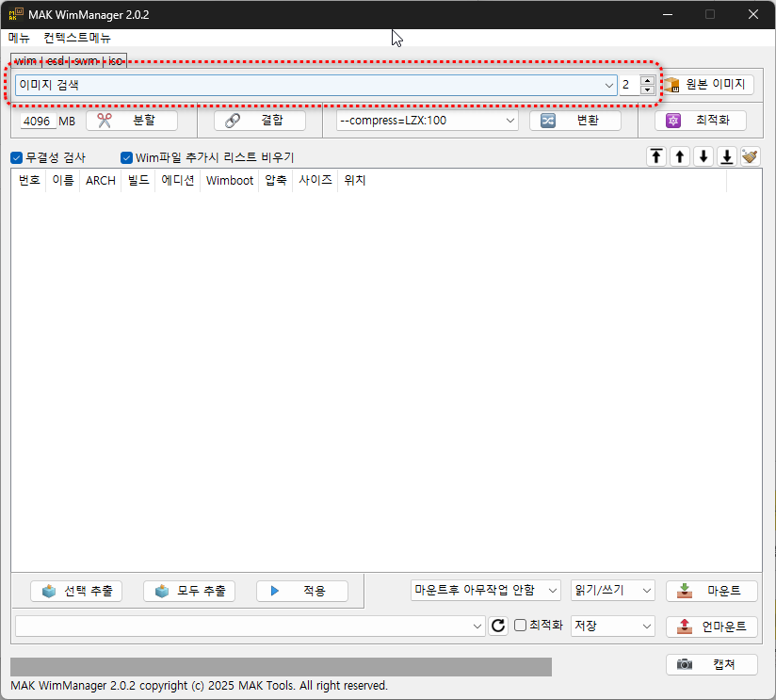Screen dimensions: 776x700
Task: Clear the list with the broom icon
Action: 751,157
